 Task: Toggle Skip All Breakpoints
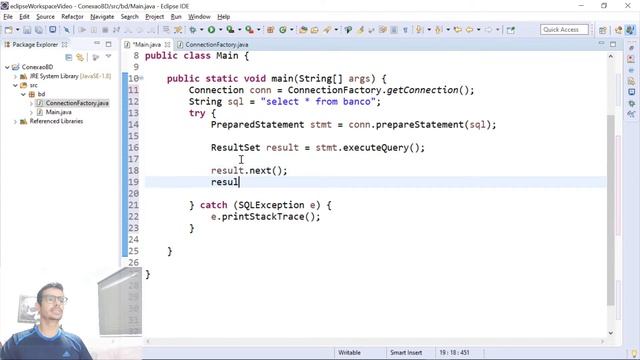pyautogui.click(x=67, y=30)
